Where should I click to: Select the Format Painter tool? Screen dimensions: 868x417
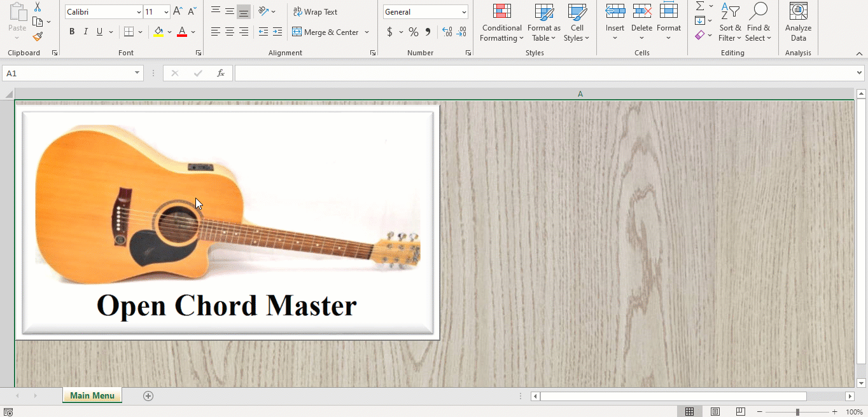click(37, 35)
